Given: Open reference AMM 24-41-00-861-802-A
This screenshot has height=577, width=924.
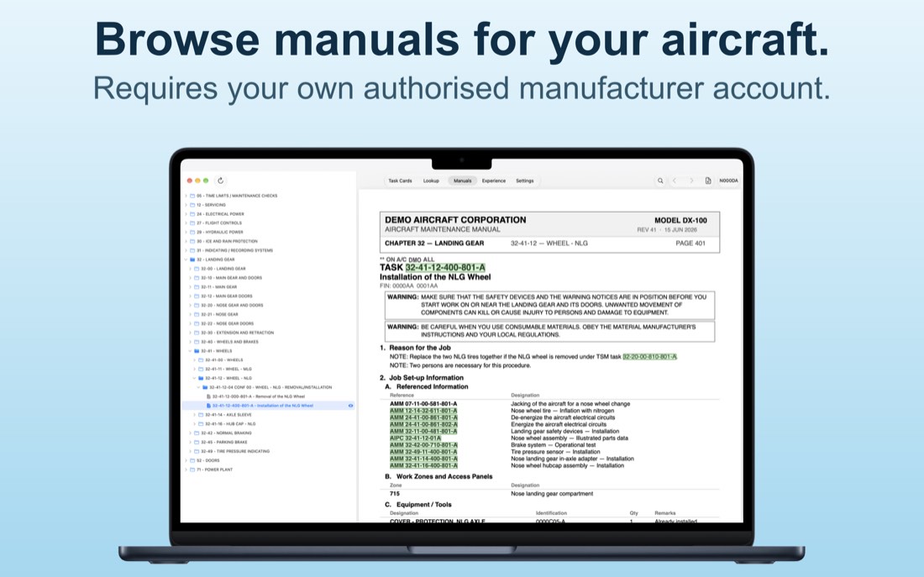Looking at the screenshot, I should 423,424.
